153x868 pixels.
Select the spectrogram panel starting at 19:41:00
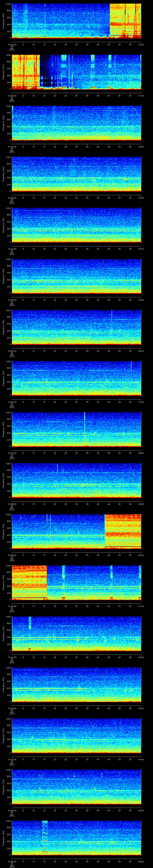coord(76,633)
